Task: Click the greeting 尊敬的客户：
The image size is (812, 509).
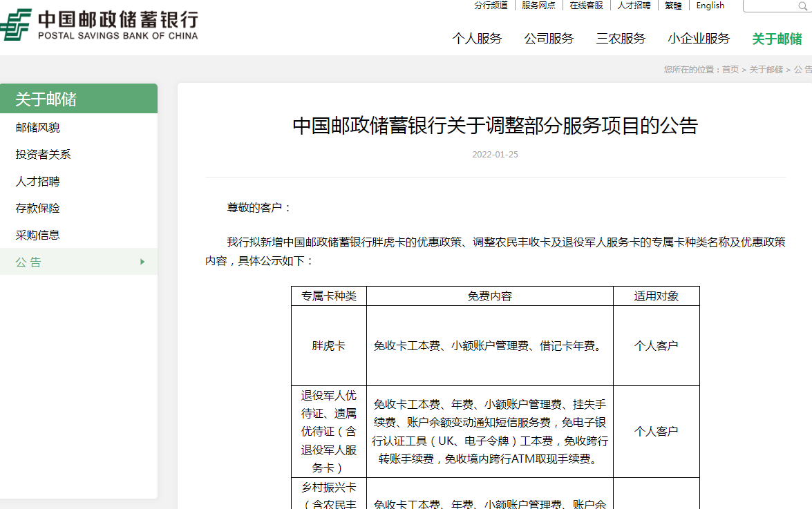Action: (259, 207)
